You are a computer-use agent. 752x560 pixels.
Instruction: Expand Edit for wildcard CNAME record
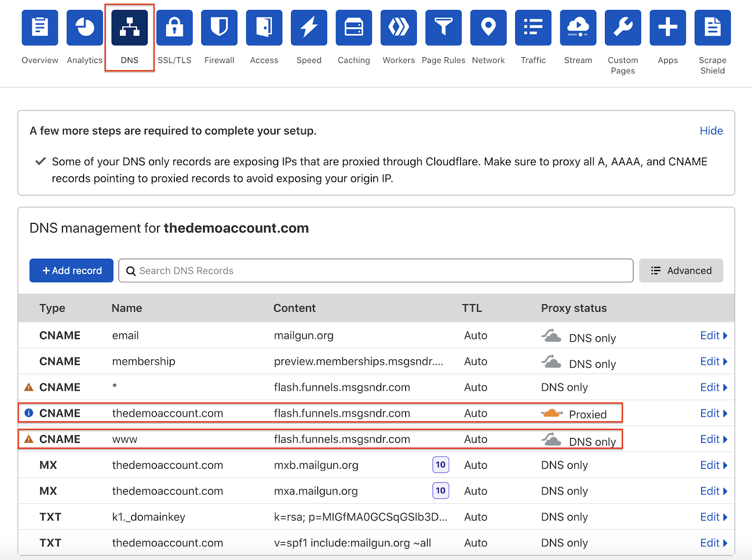click(x=713, y=387)
